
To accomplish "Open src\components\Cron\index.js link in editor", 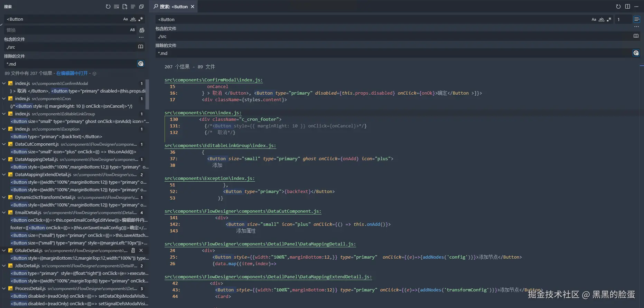I will [203, 113].
